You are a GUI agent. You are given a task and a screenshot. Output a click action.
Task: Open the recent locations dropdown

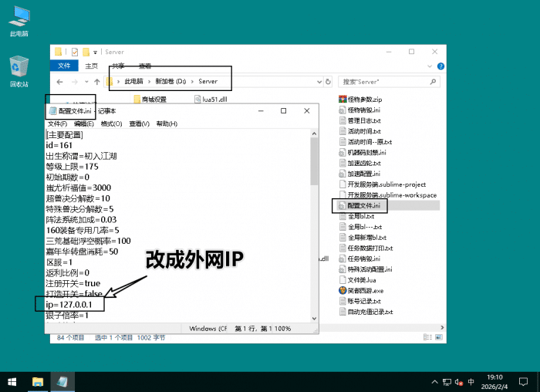click(86, 82)
